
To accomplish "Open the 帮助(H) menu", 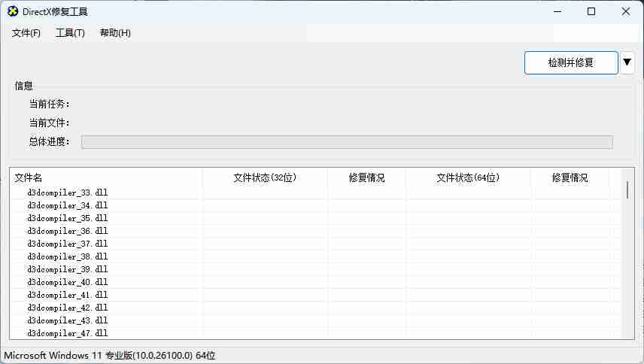I will pyautogui.click(x=115, y=33).
